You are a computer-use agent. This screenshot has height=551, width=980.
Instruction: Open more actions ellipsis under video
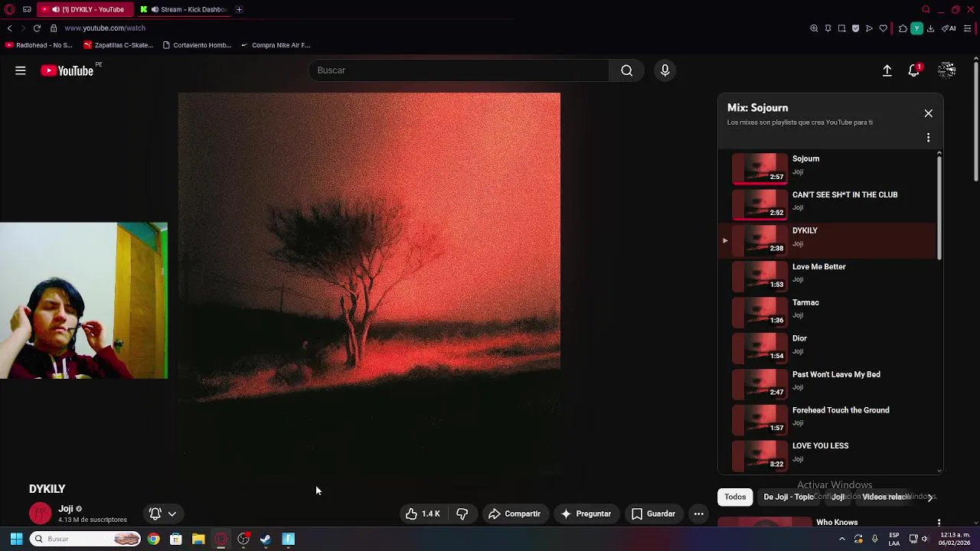tap(698, 514)
